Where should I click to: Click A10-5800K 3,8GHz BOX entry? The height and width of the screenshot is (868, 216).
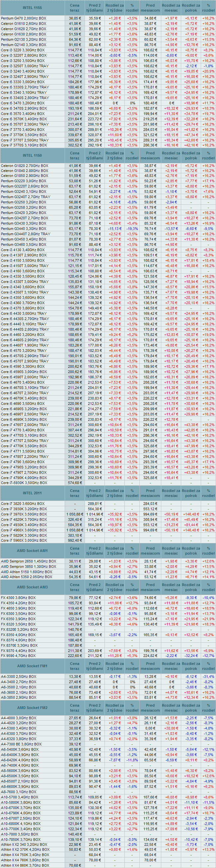coord(21,803)
